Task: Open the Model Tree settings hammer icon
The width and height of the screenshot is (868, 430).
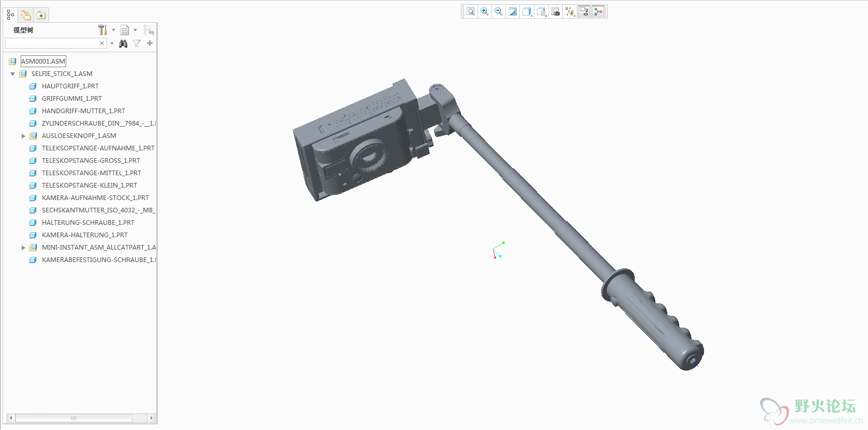Action: click(x=102, y=30)
